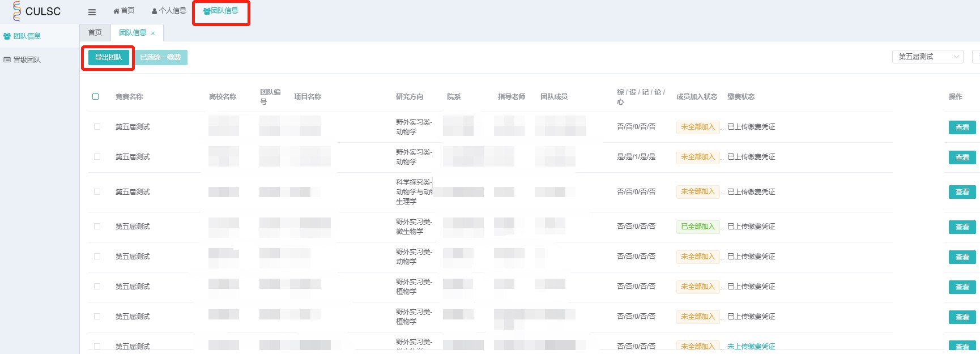
Task: Switch to the 首页 page tab
Action: tap(95, 33)
